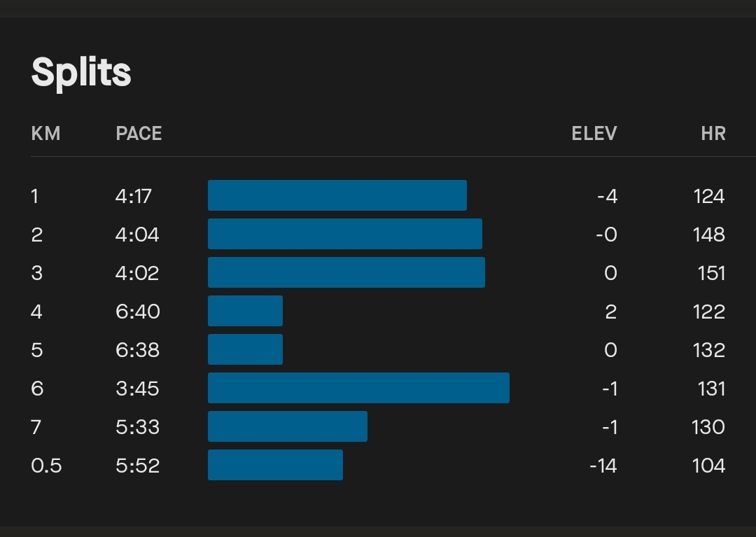
Task: Sort by the KM column header
Action: [x=45, y=133]
